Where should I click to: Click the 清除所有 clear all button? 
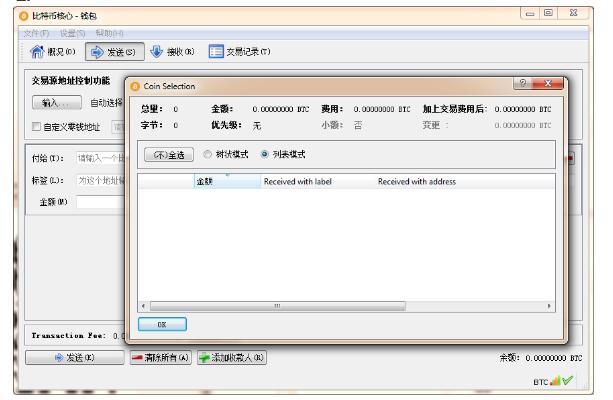coord(161,357)
